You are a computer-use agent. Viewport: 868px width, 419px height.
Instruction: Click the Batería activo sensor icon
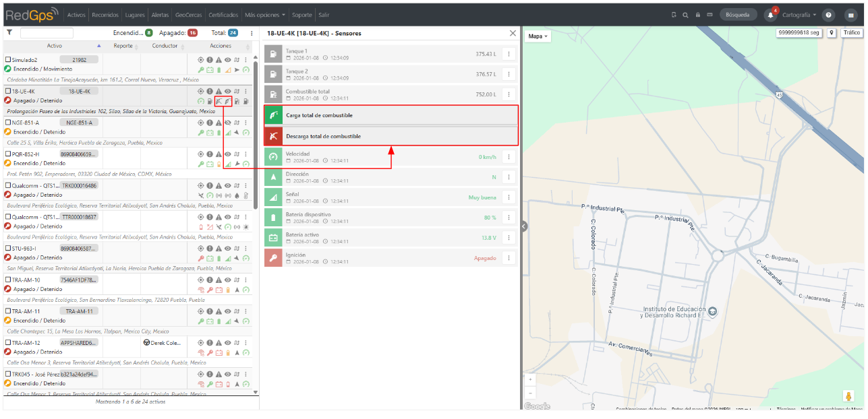click(273, 238)
